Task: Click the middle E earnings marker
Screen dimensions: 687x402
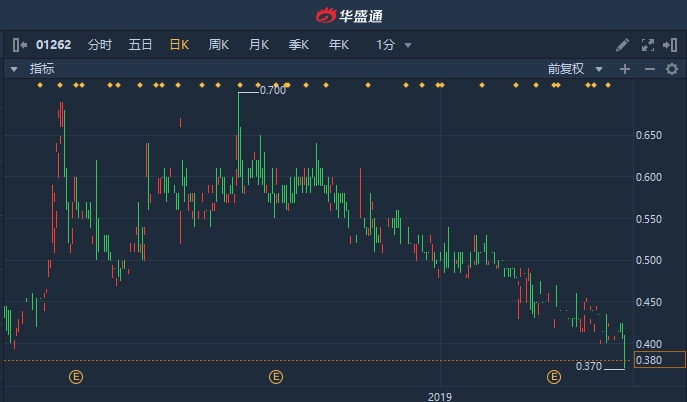Action: [x=276, y=377]
